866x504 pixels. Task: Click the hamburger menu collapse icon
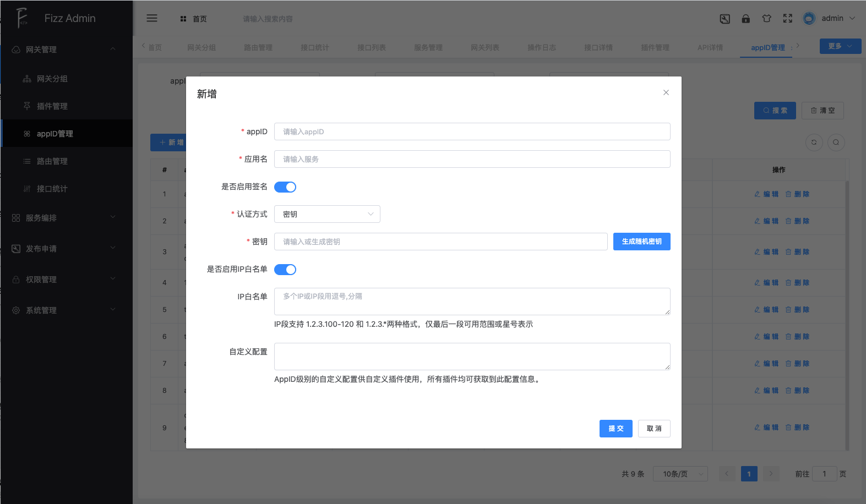[152, 18]
